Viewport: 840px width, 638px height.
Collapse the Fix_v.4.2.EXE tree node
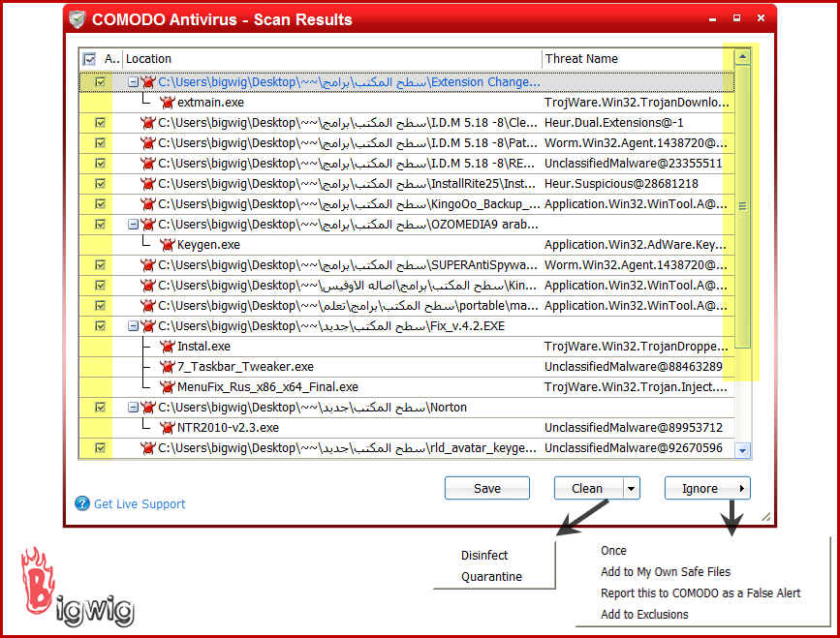133,326
